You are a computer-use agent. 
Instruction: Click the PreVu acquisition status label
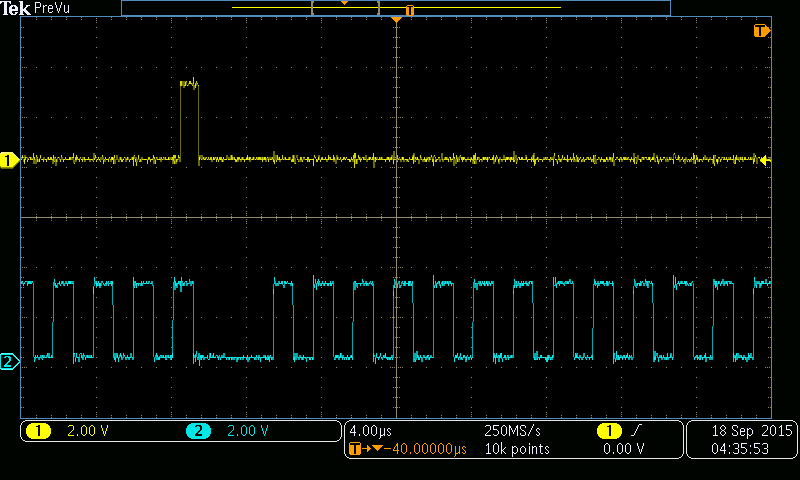coord(52,8)
